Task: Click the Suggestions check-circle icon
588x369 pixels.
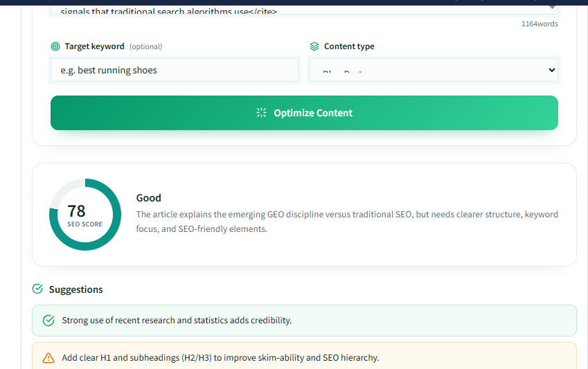Action: pos(37,289)
